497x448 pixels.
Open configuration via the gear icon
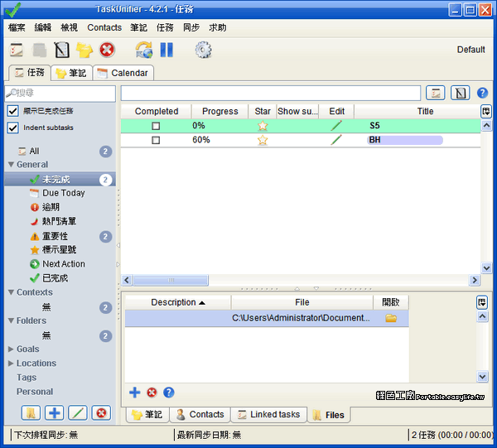click(203, 50)
